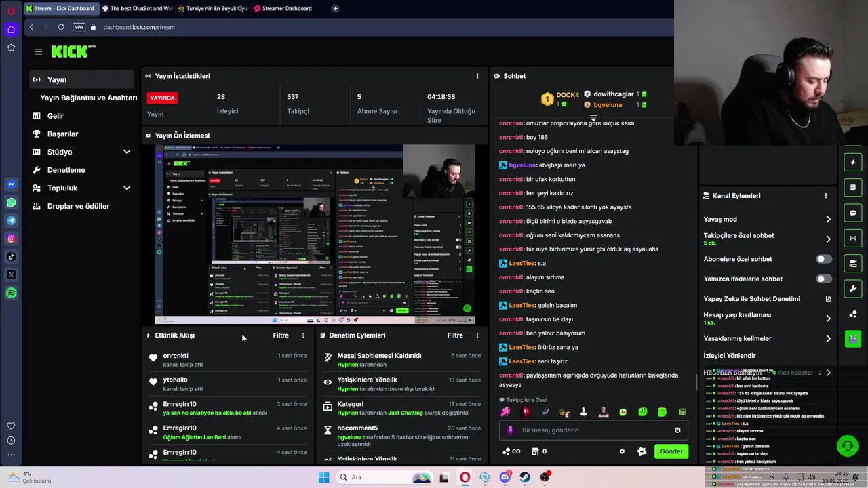Open the weather widget in taskbar

click(x=28, y=477)
